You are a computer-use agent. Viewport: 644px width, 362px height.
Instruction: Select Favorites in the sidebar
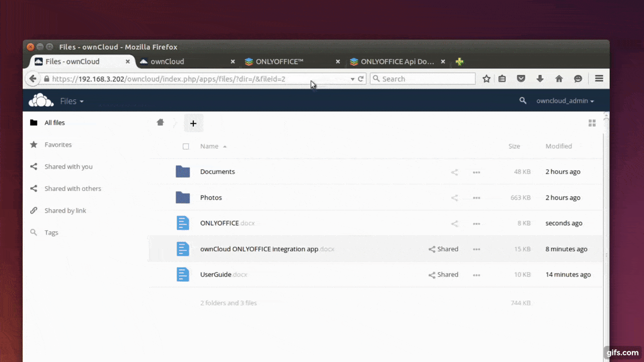(x=58, y=145)
